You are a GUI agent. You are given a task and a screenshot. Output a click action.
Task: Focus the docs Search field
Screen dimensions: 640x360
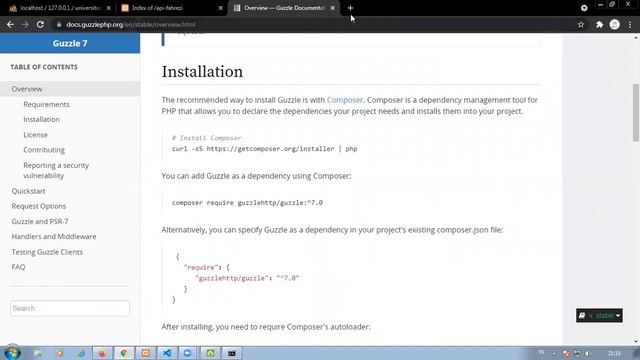(x=70, y=308)
